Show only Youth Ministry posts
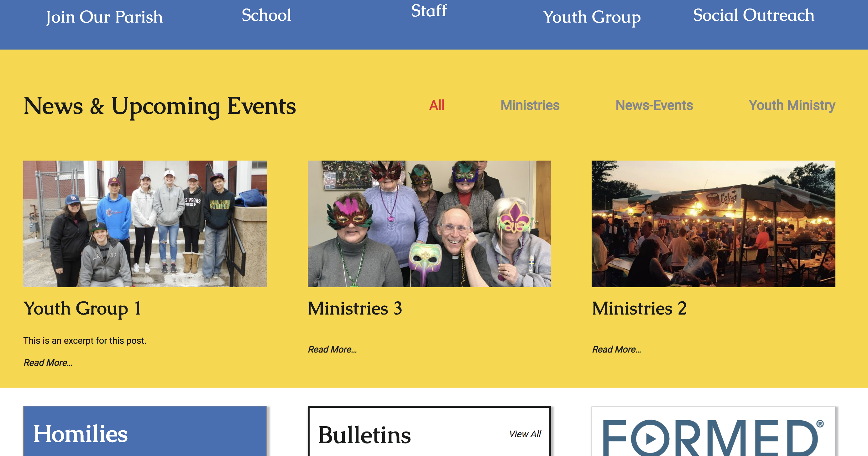The image size is (868, 456). coord(792,105)
